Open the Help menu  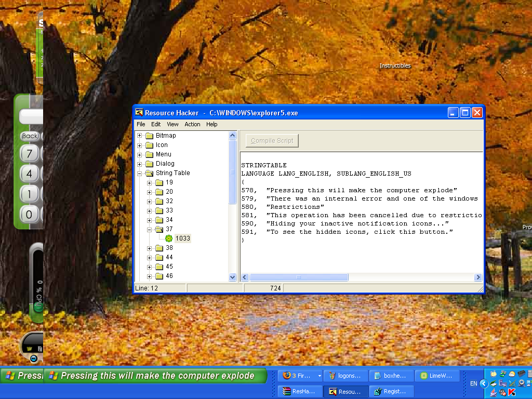pyautogui.click(x=212, y=124)
